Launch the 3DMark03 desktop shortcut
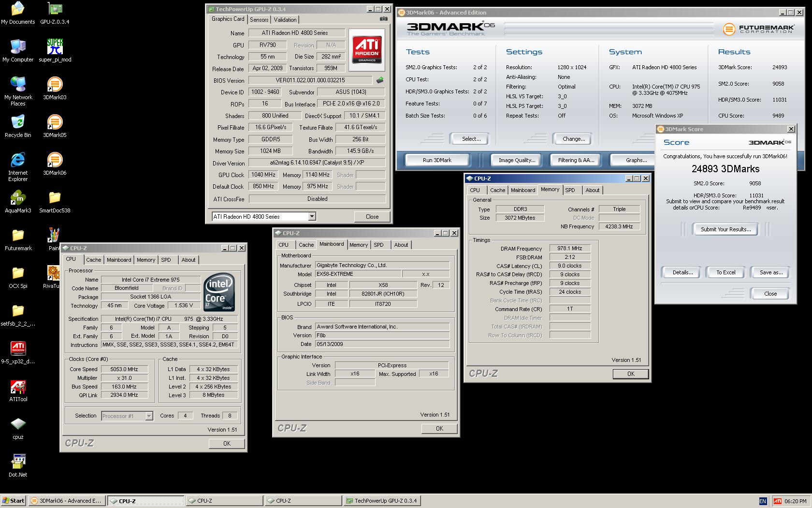 (x=55, y=89)
